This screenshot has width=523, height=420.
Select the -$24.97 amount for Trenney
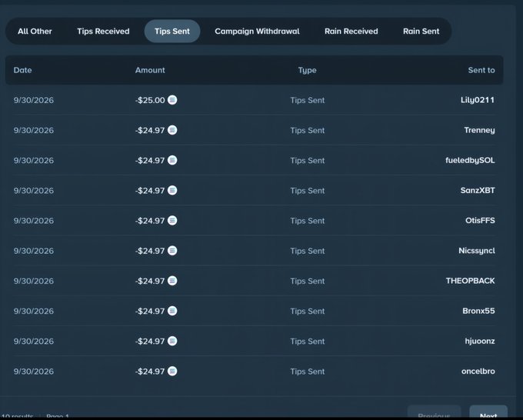point(150,130)
